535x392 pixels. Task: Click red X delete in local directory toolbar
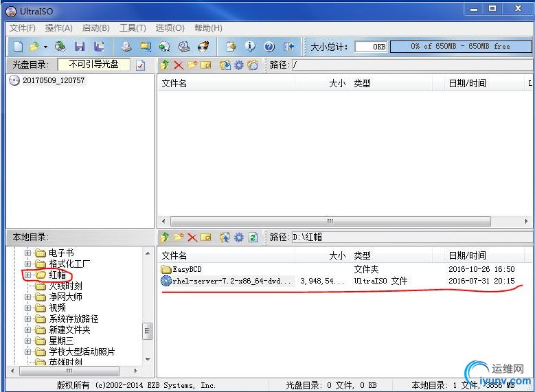(x=192, y=237)
